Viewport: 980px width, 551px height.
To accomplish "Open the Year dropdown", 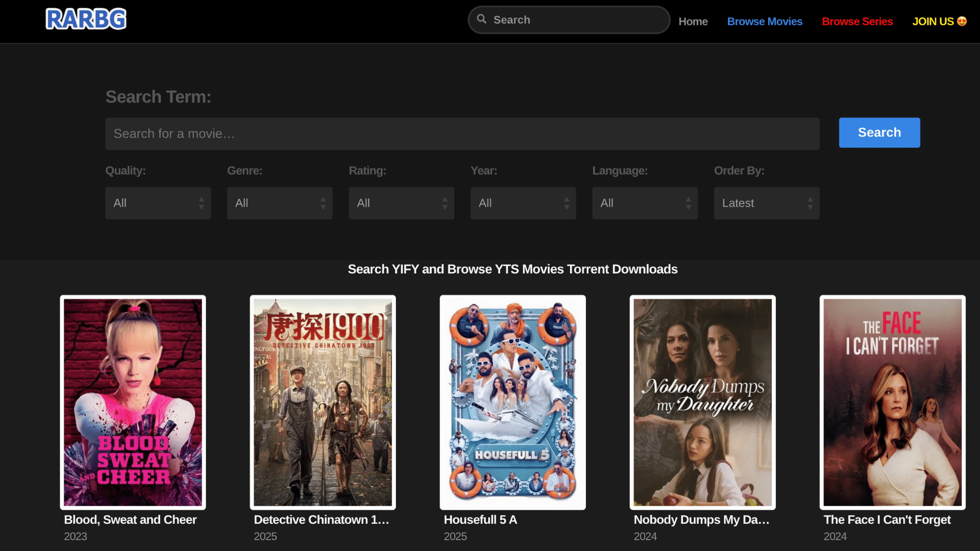I will (x=523, y=203).
